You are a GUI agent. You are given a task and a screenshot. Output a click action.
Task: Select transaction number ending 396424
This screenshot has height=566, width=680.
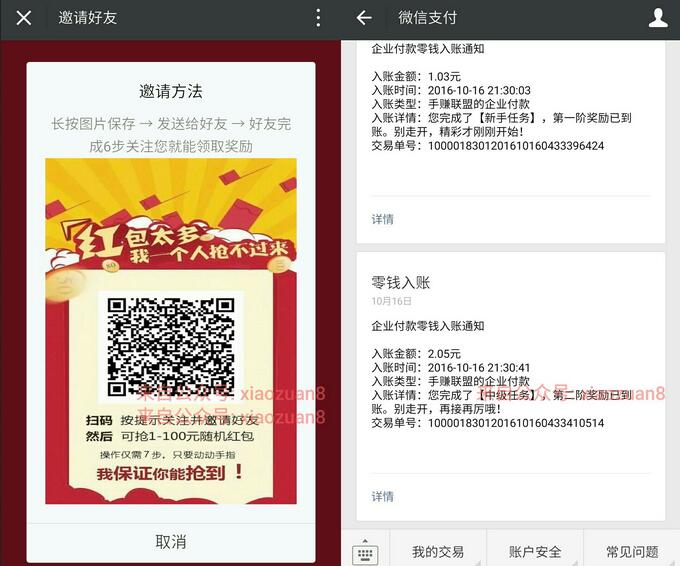pos(516,146)
